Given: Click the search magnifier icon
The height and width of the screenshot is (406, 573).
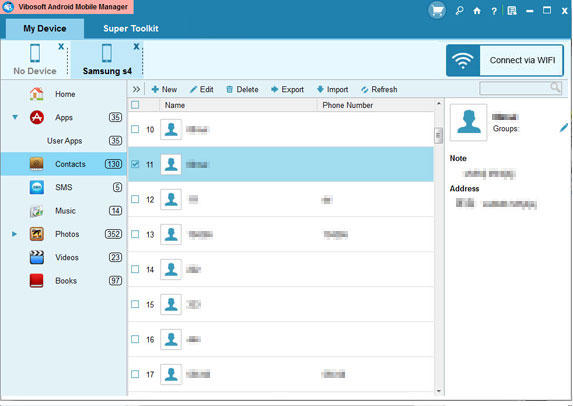Looking at the screenshot, I should pos(555,87).
